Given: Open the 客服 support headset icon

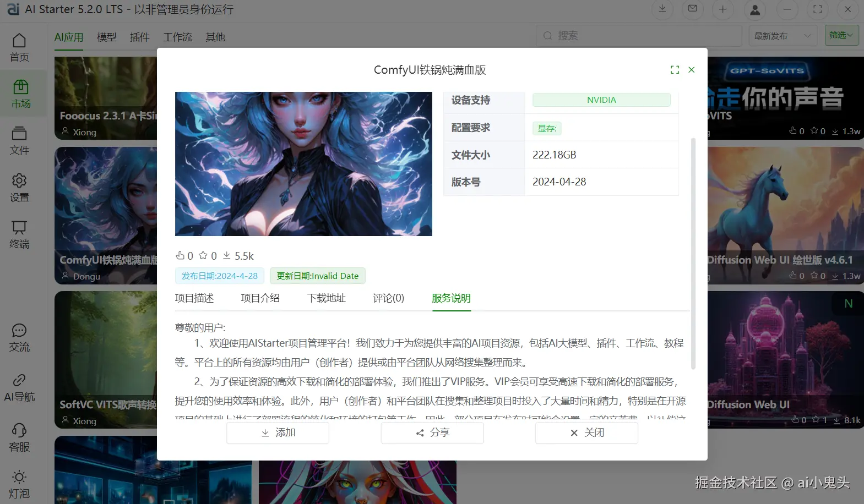Looking at the screenshot, I should coord(20,437).
